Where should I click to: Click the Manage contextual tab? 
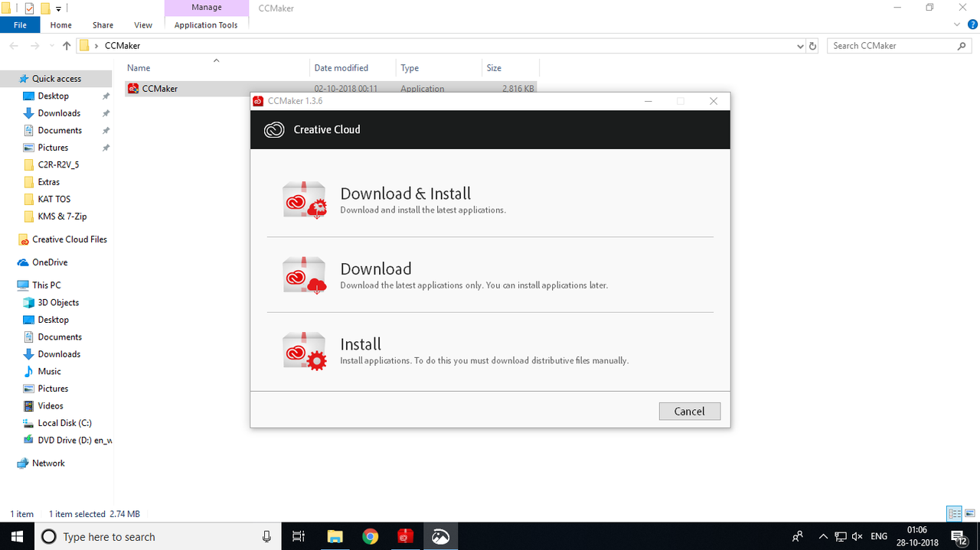[x=207, y=8]
